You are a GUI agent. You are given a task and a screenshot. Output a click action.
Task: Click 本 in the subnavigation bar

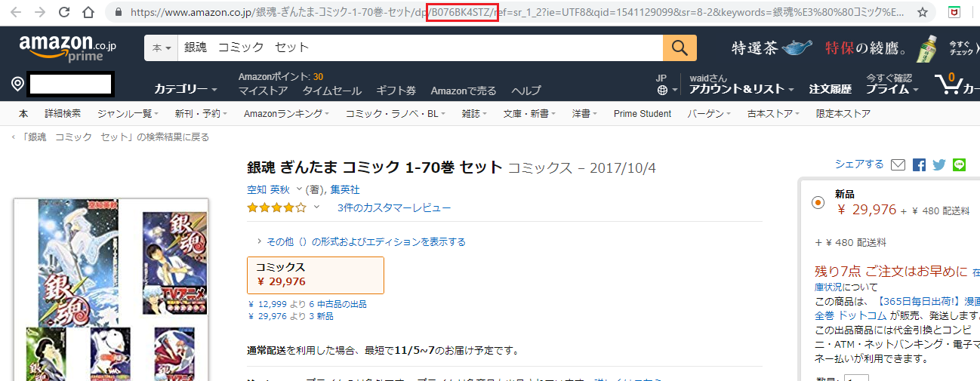(x=23, y=114)
